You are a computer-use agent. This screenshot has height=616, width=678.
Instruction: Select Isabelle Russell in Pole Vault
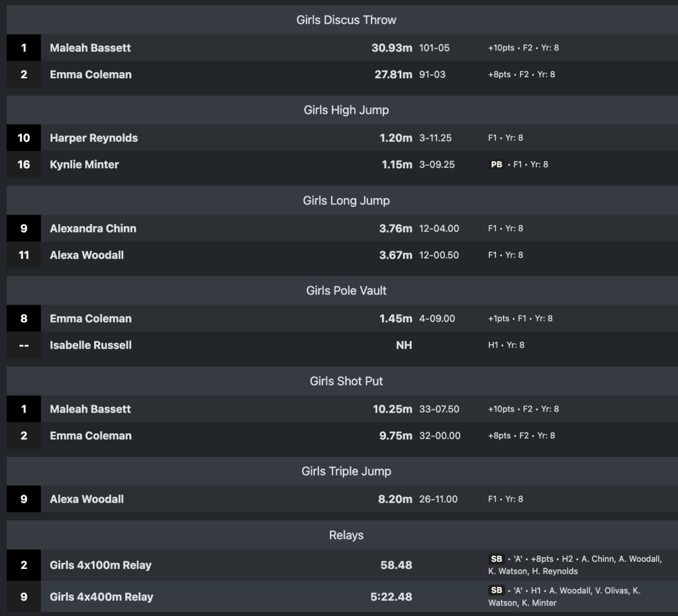pyautogui.click(x=91, y=345)
